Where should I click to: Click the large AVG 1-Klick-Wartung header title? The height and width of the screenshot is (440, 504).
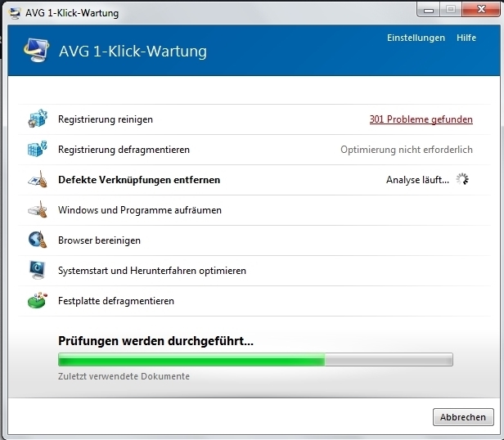click(x=133, y=51)
